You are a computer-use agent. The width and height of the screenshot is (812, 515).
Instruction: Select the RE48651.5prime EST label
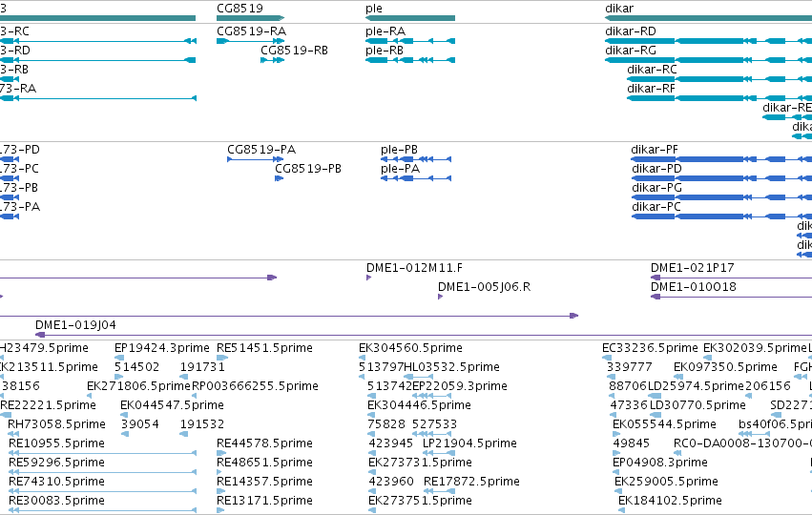pyautogui.click(x=264, y=463)
